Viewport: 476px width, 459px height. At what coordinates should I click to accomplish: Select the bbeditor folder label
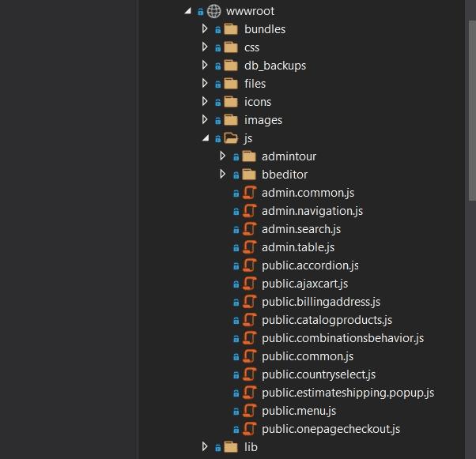pos(285,175)
